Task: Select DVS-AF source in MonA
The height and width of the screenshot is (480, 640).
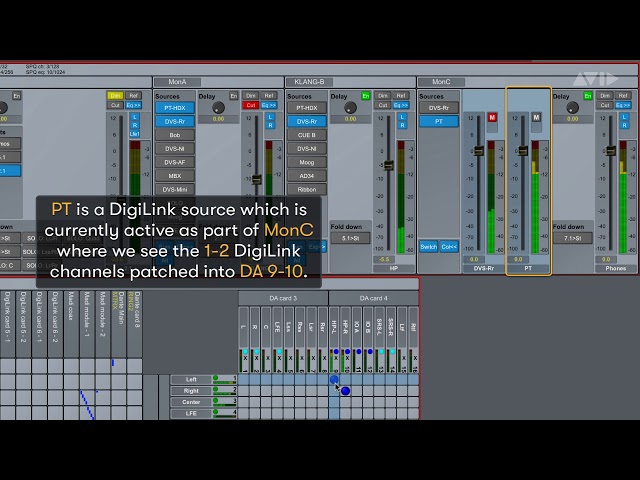Action: pos(175,162)
